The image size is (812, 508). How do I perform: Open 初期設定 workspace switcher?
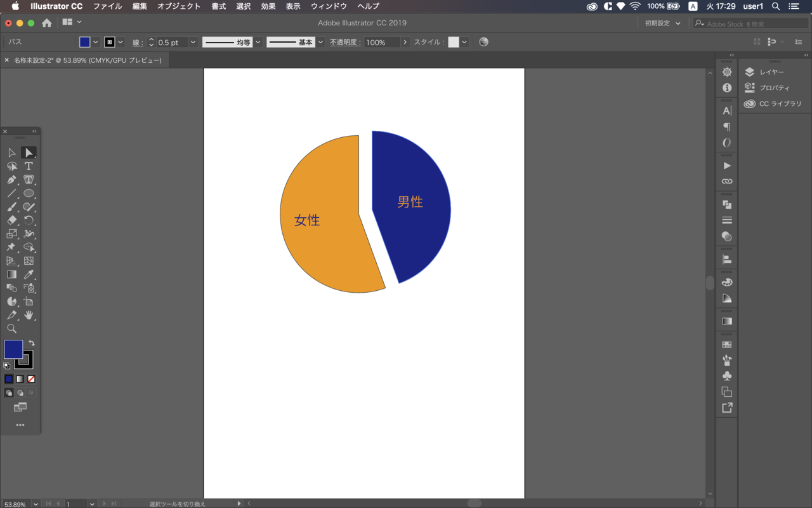pyautogui.click(x=662, y=23)
